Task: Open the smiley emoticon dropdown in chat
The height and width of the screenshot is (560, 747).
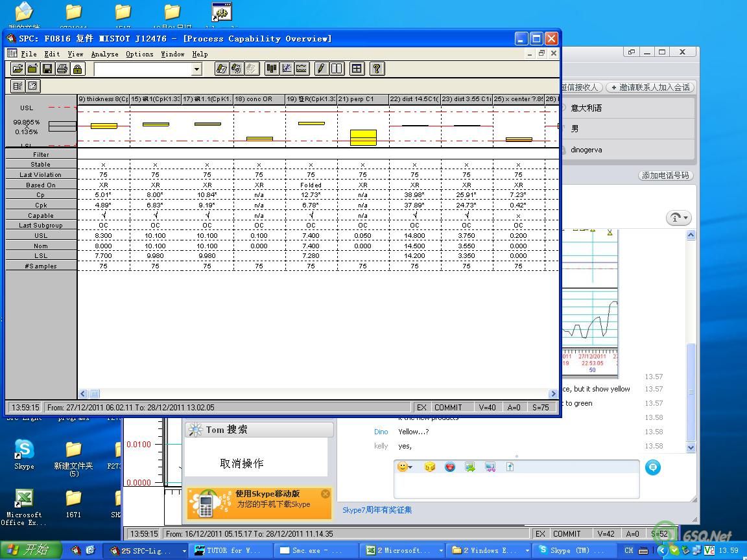Action: coord(405,467)
